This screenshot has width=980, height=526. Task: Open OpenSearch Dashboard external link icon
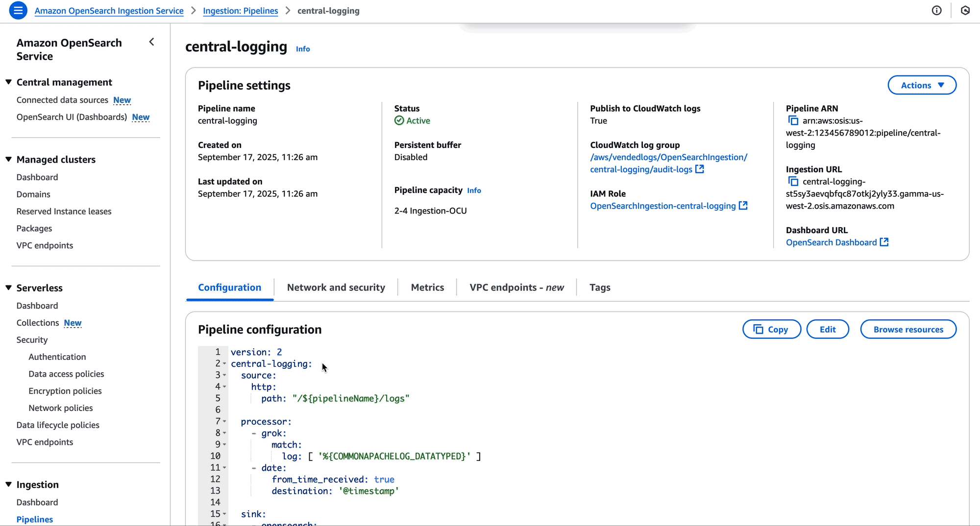coord(884,242)
